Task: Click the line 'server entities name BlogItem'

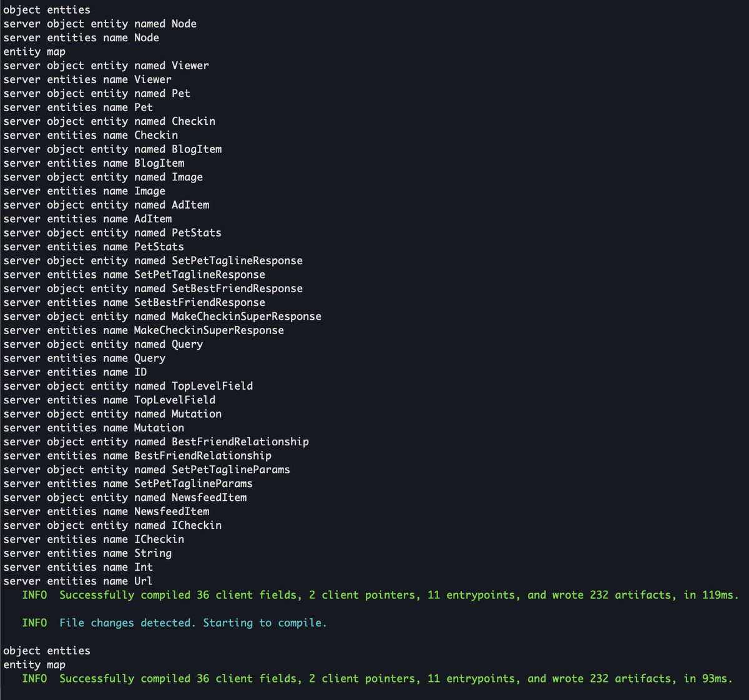Action: 94,163
